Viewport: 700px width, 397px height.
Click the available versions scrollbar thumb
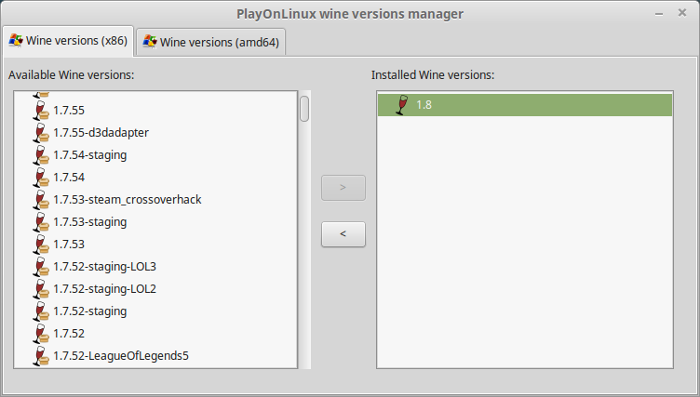tap(304, 109)
